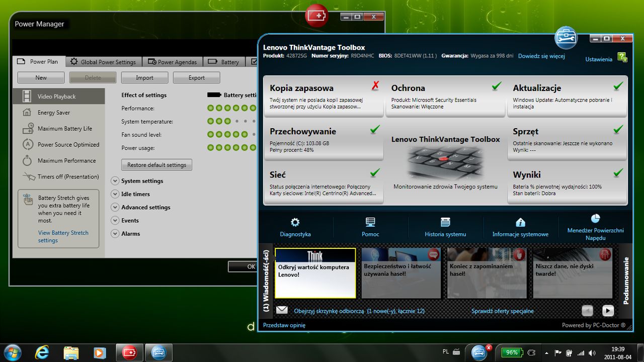Open Informacje systemowe icon
The width and height of the screenshot is (644, 362).
(x=520, y=222)
